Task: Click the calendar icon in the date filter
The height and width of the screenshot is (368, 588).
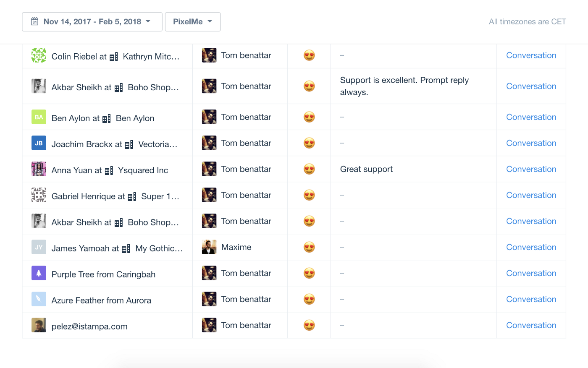Action: 35,21
